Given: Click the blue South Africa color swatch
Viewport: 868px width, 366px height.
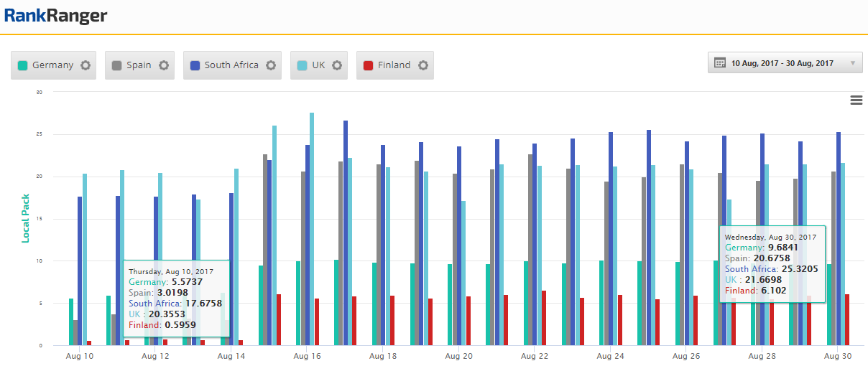Looking at the screenshot, I should (x=195, y=65).
